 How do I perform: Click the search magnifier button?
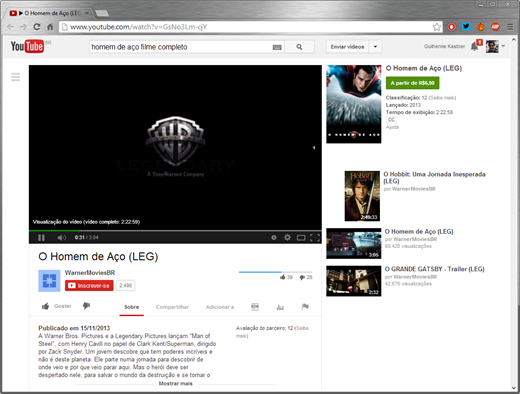click(x=299, y=47)
